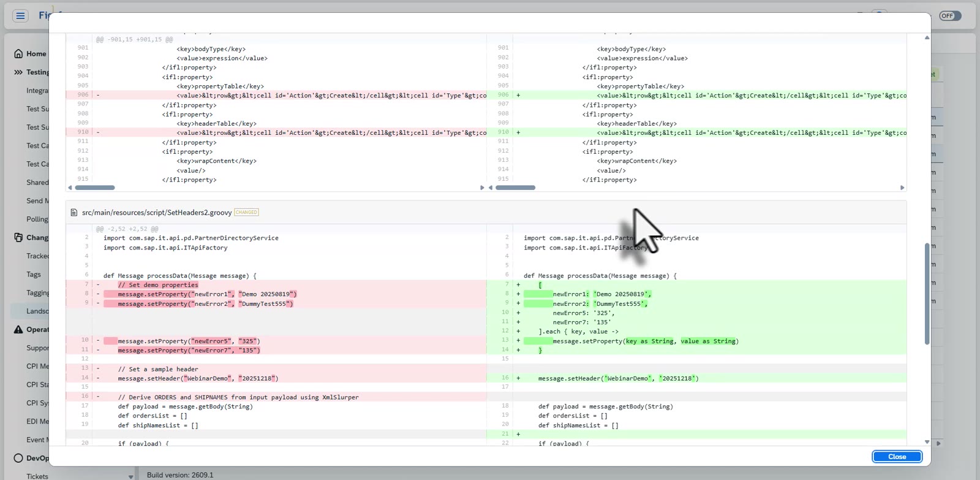Click the CHANGED badge next to the file name
Image resolution: width=980 pixels, height=480 pixels.
pos(246,213)
